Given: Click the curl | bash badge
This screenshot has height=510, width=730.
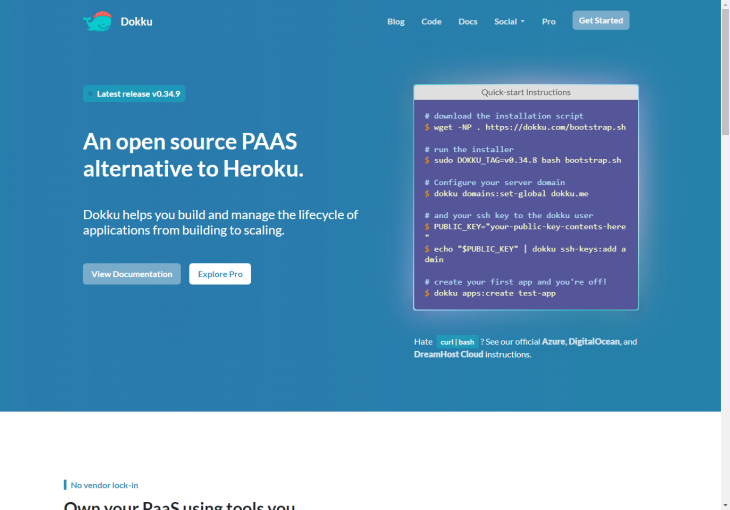Looking at the screenshot, I should tap(458, 342).
